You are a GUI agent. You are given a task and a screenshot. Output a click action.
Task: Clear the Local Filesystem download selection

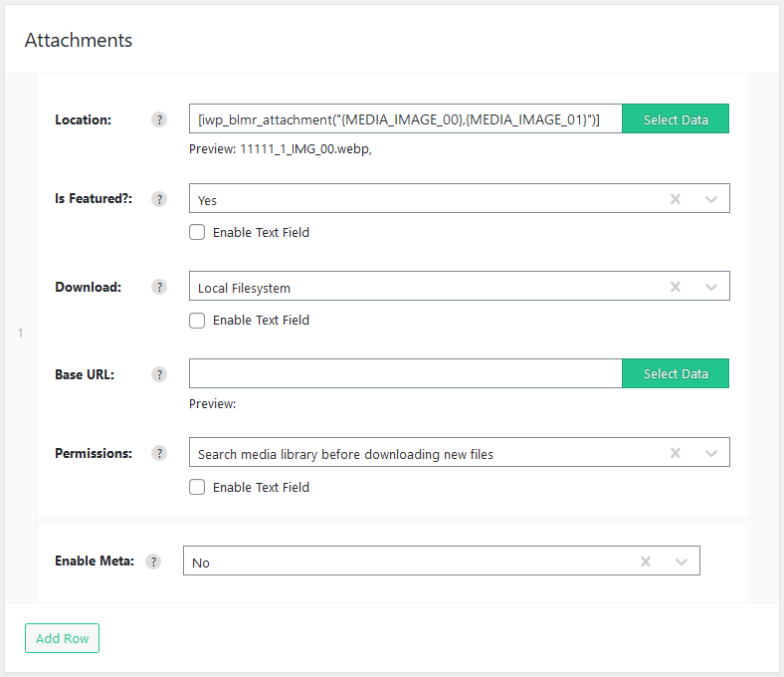(676, 287)
